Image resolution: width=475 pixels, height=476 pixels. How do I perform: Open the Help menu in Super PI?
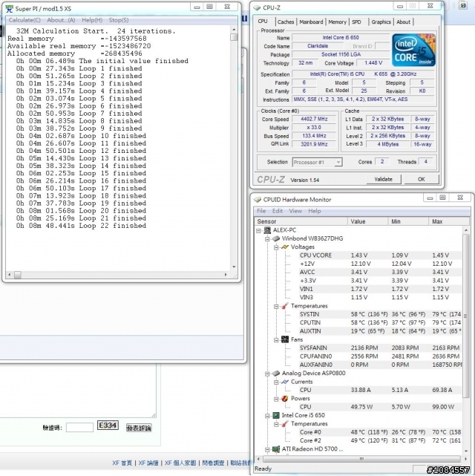coord(92,20)
